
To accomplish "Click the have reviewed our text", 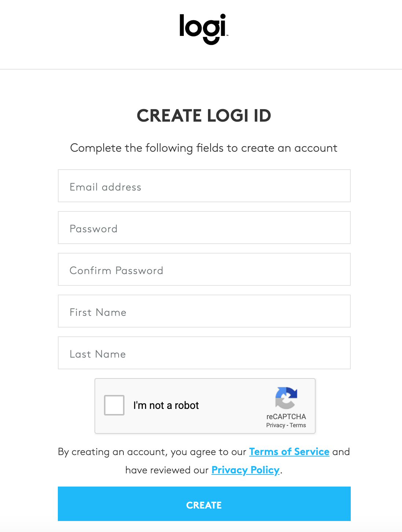I will coord(167,470).
